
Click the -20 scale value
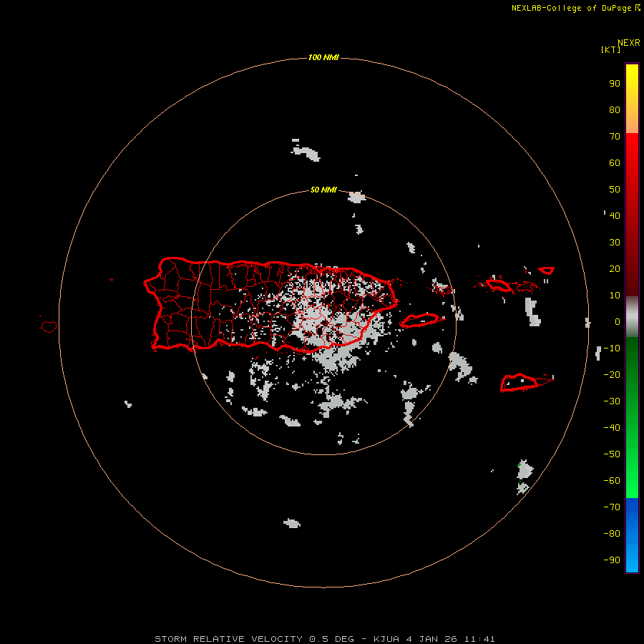click(612, 375)
